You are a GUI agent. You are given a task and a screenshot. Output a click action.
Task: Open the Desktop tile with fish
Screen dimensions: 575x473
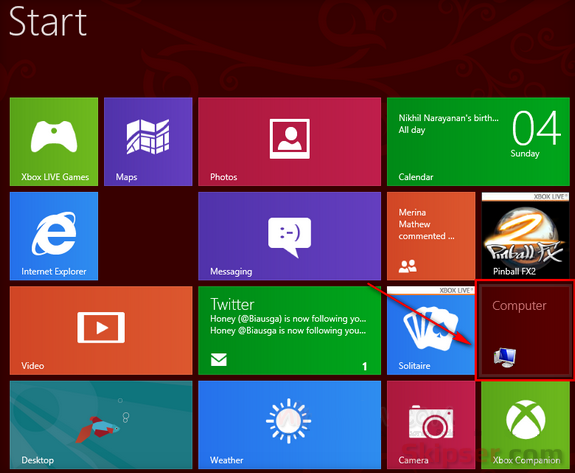[x=101, y=425]
